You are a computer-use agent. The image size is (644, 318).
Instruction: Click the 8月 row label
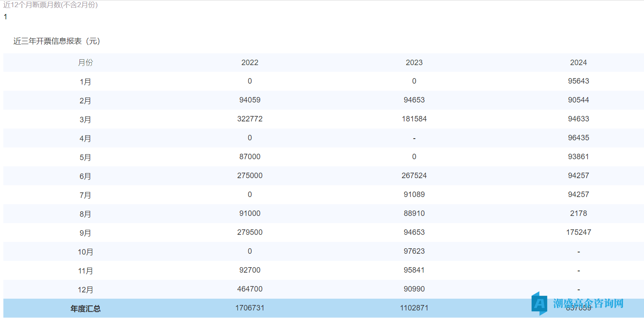(85, 214)
